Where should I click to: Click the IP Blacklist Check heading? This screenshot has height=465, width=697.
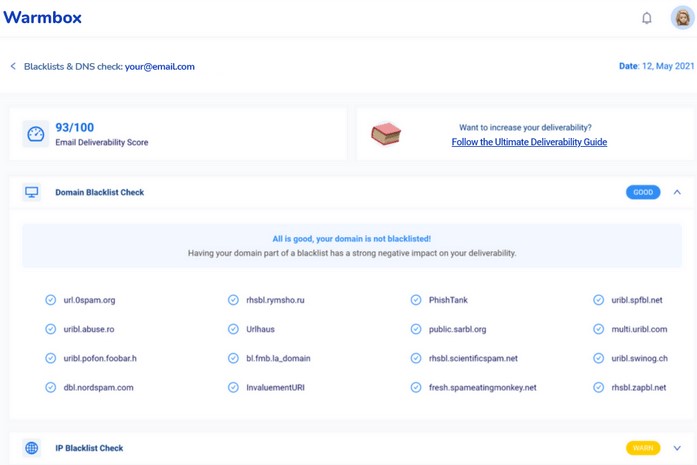[x=89, y=448]
